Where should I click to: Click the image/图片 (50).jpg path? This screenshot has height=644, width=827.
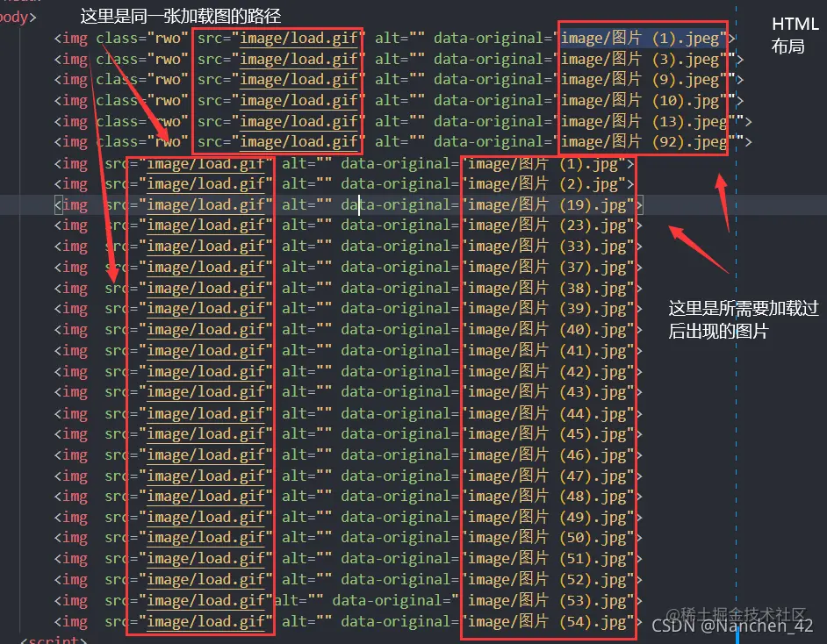click(547, 538)
